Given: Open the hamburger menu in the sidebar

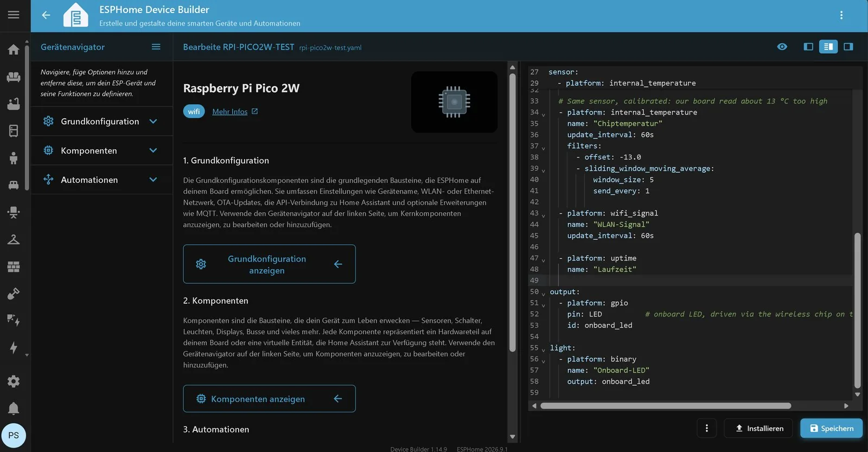Looking at the screenshot, I should point(14,15).
